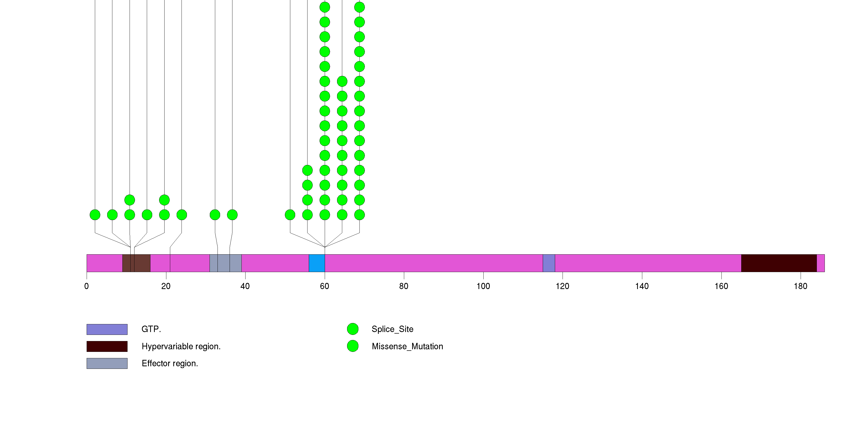Click the lowest circle in the rightmost mutation stack
868x435 pixels.
point(359,215)
